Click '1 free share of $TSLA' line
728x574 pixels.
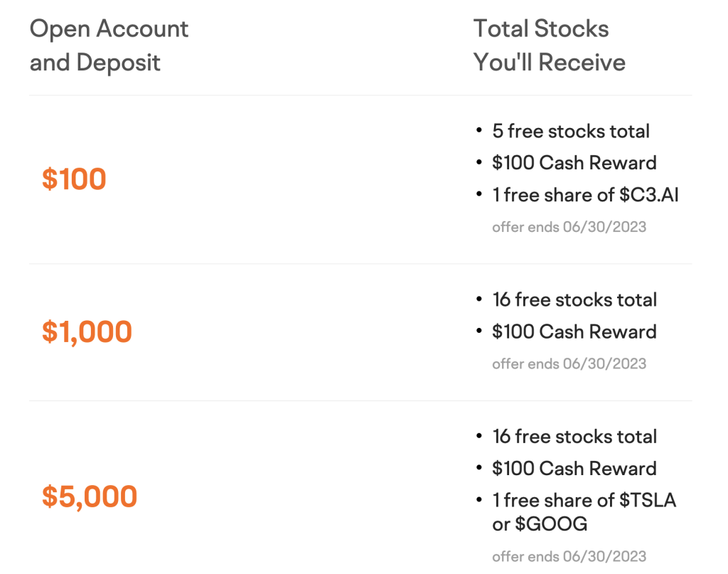point(584,500)
